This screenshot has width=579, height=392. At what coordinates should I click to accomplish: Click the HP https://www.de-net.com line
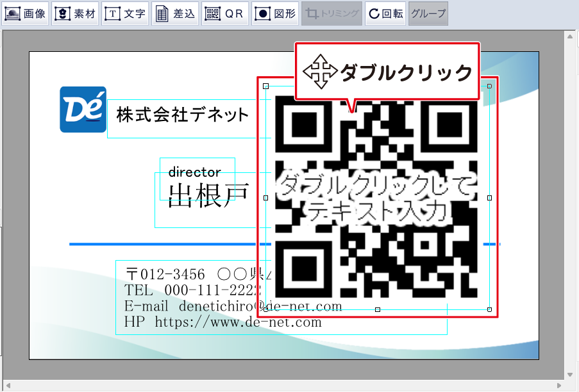(x=223, y=322)
